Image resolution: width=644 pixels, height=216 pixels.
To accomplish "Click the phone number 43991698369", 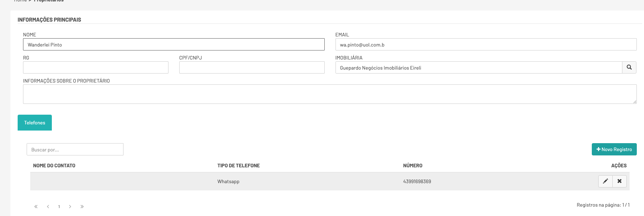I will (x=417, y=181).
